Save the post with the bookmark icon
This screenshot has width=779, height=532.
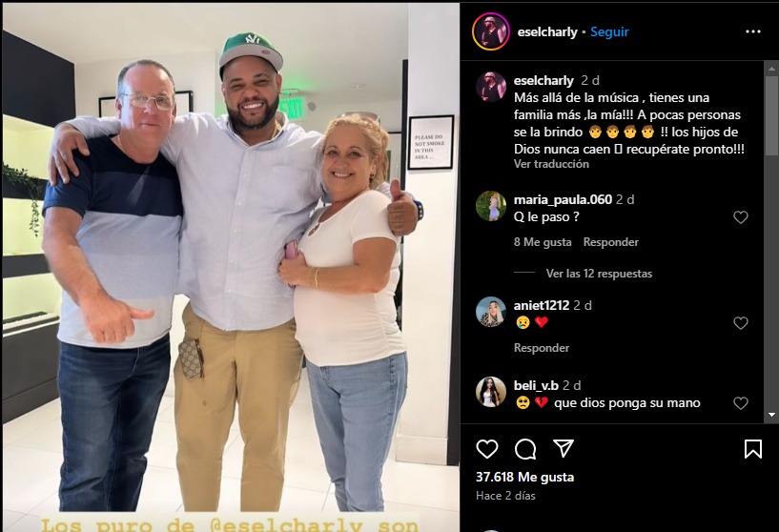pos(753,449)
